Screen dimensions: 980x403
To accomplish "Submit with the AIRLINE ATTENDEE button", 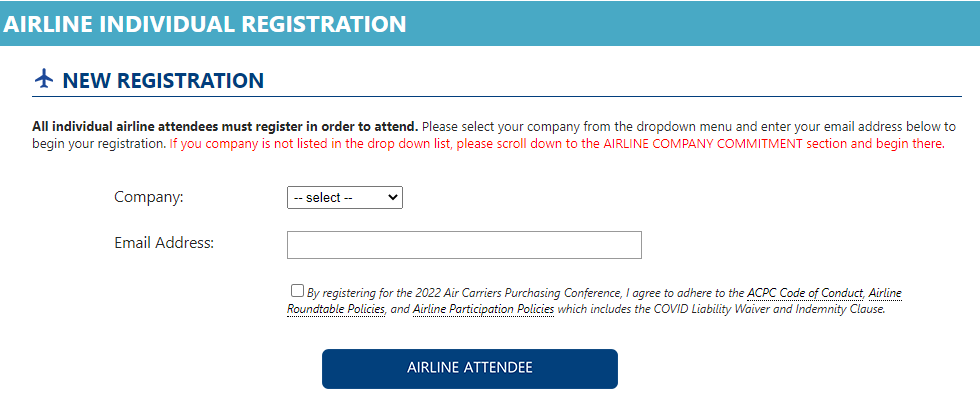I will tap(470, 369).
